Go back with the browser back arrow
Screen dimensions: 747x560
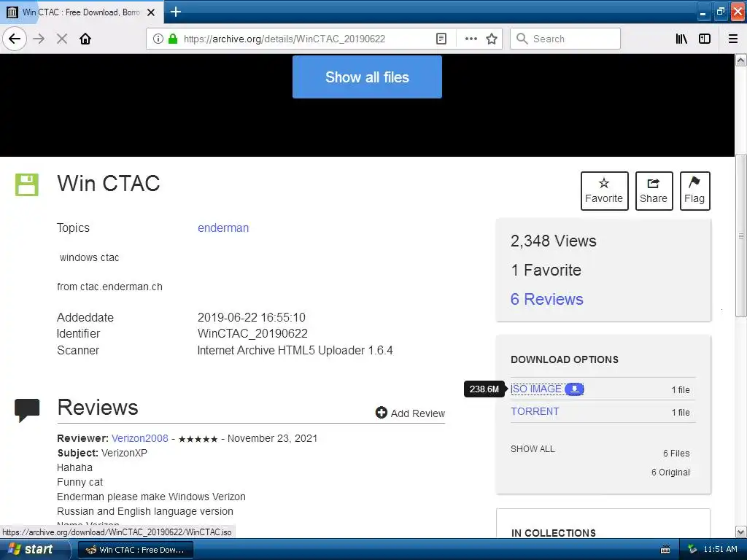[x=15, y=39]
